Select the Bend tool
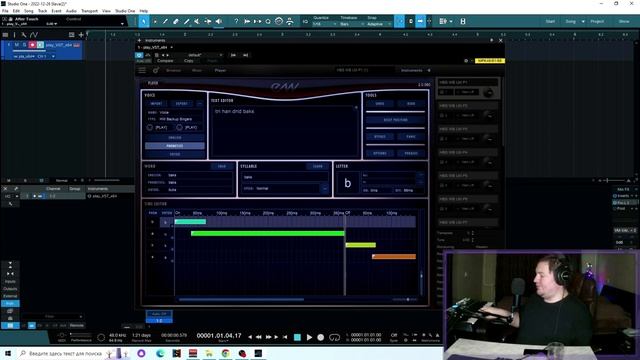Screen dimensions: 640x360 (x=208, y=21)
